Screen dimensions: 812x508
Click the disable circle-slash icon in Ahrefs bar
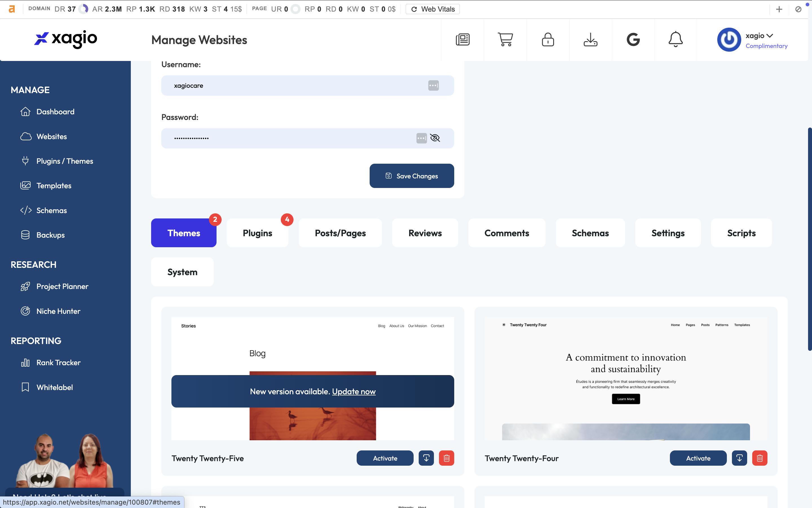pos(798,9)
